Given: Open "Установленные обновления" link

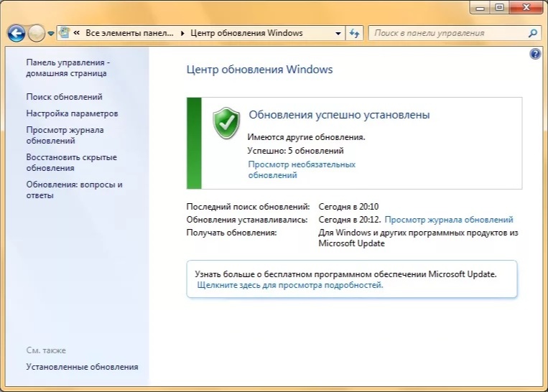Looking at the screenshot, I should tap(82, 367).
